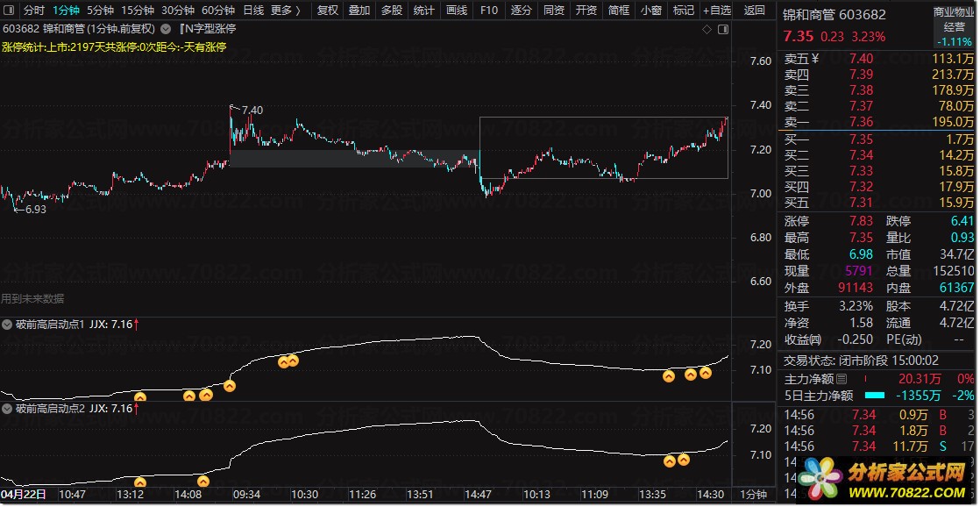Select the 日线 daily chart tab
Screen dimensions: 980x507
pyautogui.click(x=252, y=11)
